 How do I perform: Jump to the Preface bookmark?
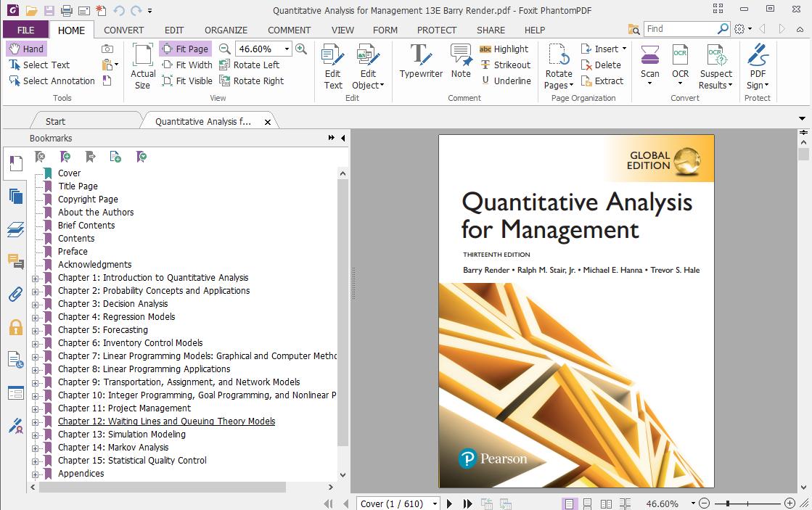[x=73, y=252]
